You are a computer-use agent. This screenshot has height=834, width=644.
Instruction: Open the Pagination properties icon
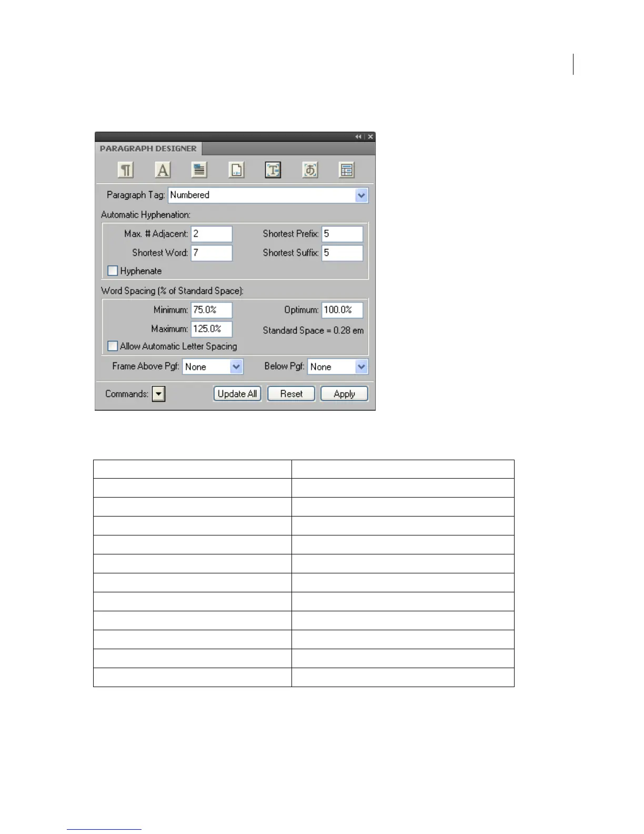199,170
